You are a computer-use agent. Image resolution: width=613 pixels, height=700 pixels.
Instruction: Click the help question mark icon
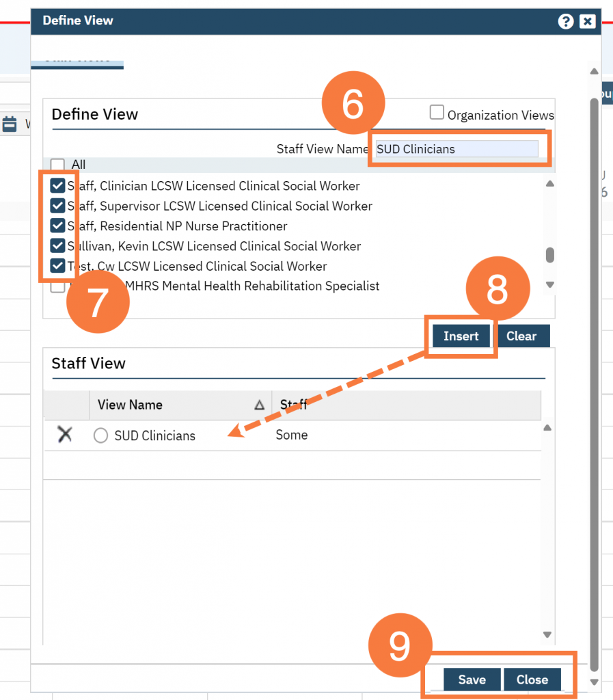(x=565, y=21)
